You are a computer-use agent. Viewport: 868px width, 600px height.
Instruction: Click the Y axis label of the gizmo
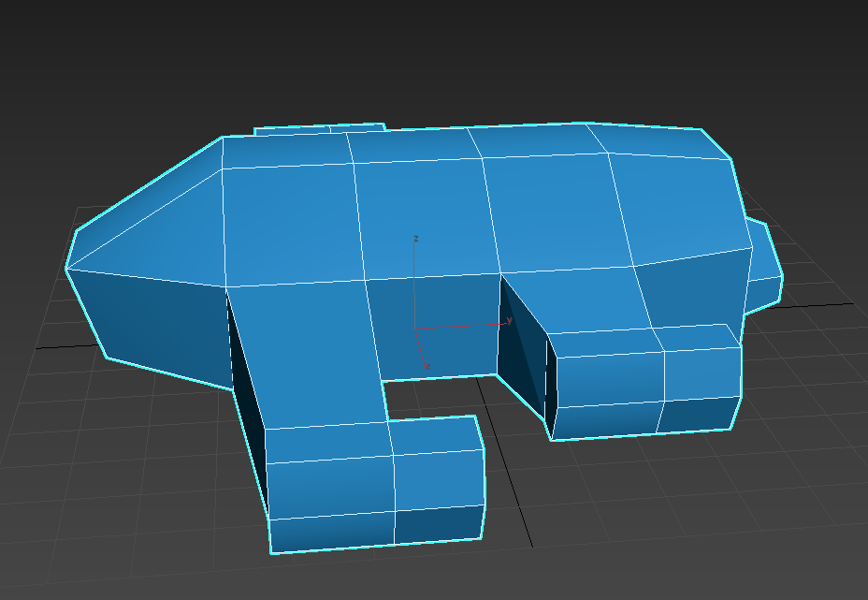(x=509, y=321)
